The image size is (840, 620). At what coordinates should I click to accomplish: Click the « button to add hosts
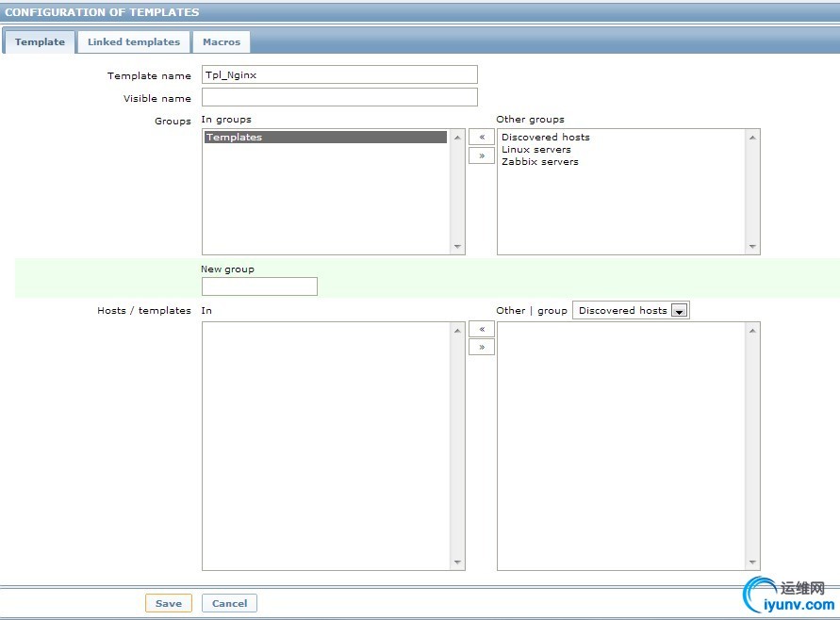coord(482,329)
